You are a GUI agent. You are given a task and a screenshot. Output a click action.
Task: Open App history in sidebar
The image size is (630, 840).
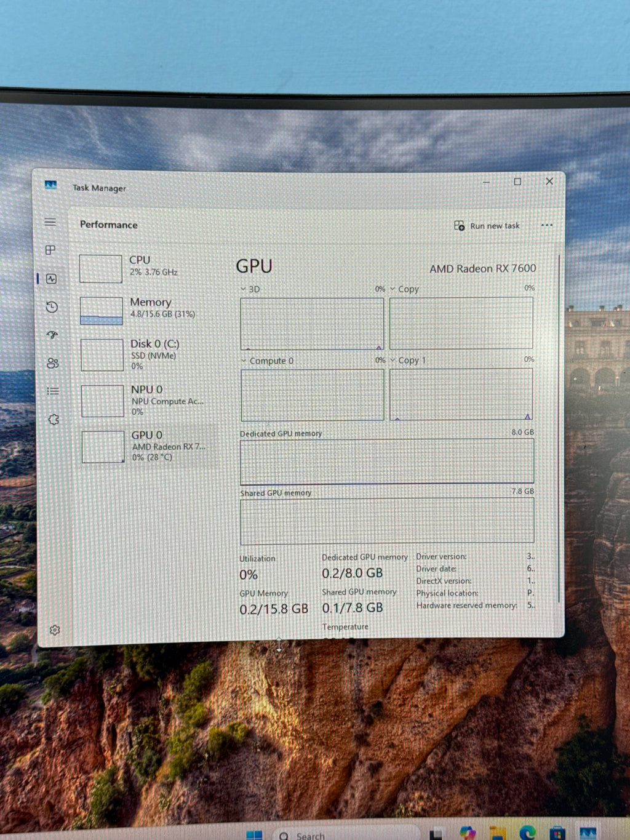[x=52, y=306]
